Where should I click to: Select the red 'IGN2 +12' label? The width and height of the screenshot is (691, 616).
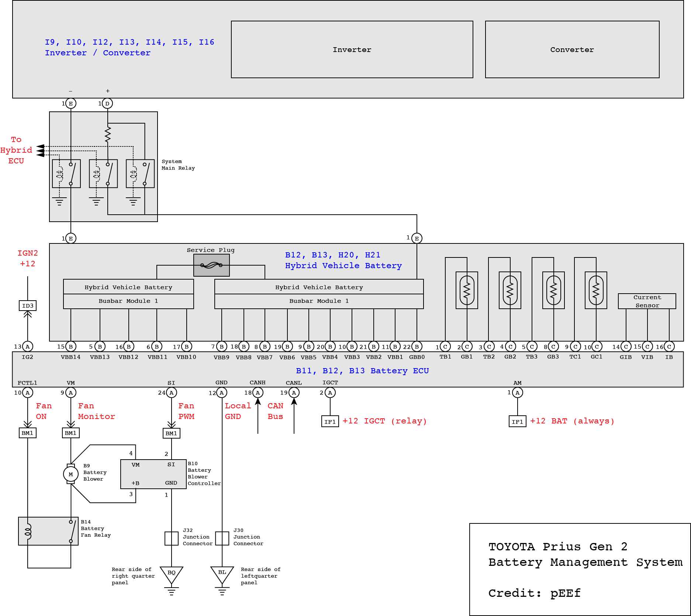(28, 258)
